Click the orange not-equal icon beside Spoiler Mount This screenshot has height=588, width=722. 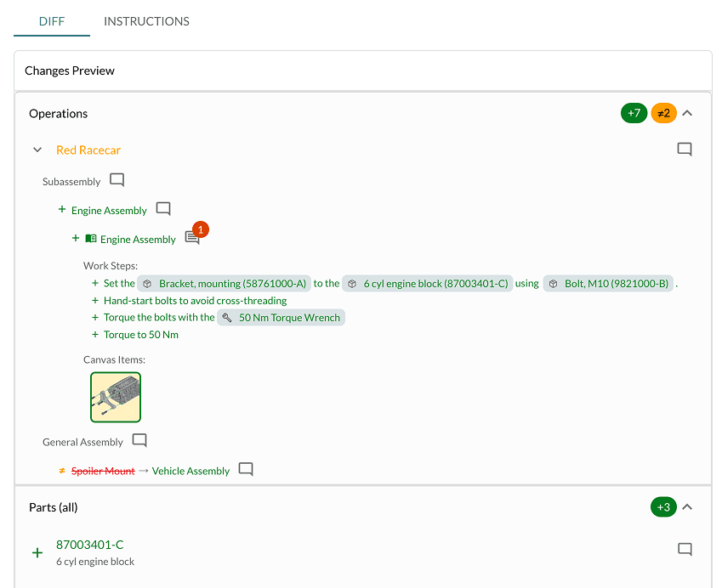[60, 470]
